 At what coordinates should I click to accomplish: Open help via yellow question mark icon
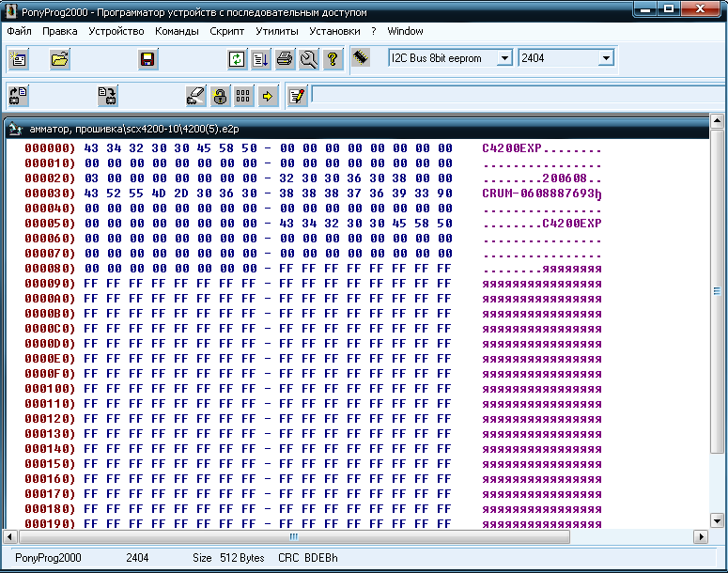[333, 59]
